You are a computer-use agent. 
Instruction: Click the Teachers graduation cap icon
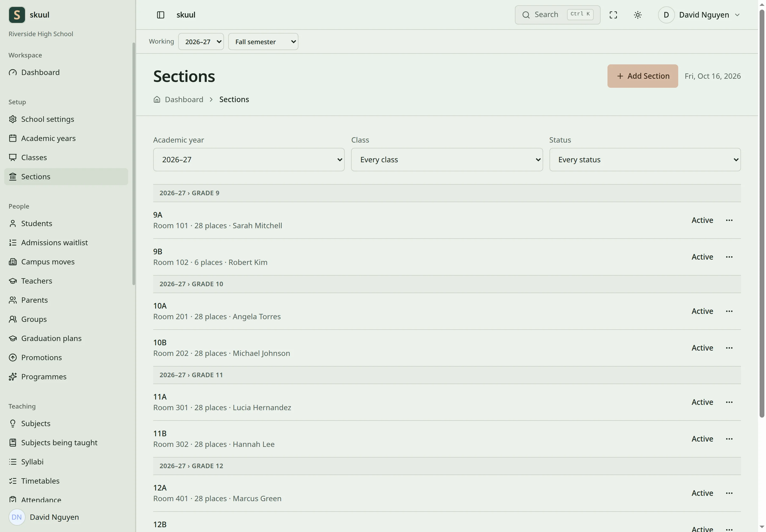point(13,281)
